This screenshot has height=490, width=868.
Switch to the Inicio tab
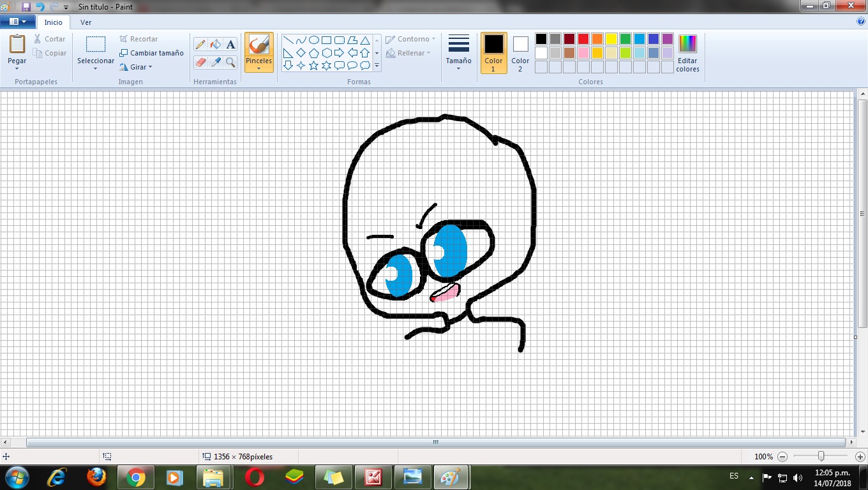point(54,22)
